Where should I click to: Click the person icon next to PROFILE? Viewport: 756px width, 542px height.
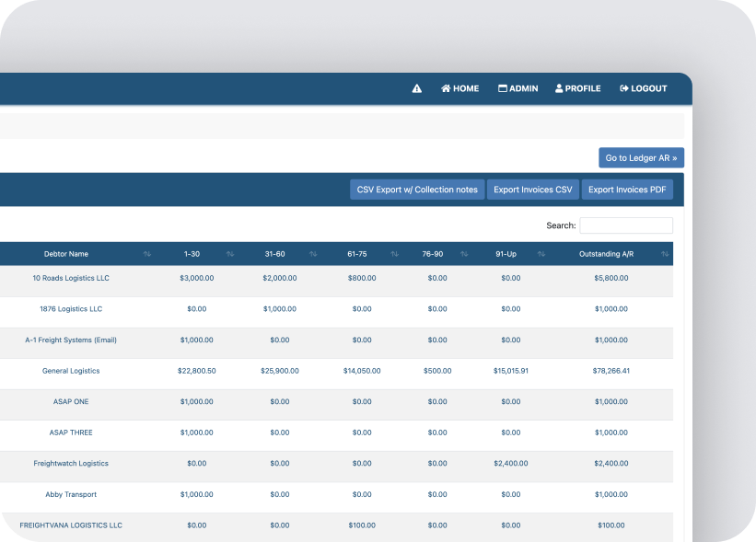(558, 88)
